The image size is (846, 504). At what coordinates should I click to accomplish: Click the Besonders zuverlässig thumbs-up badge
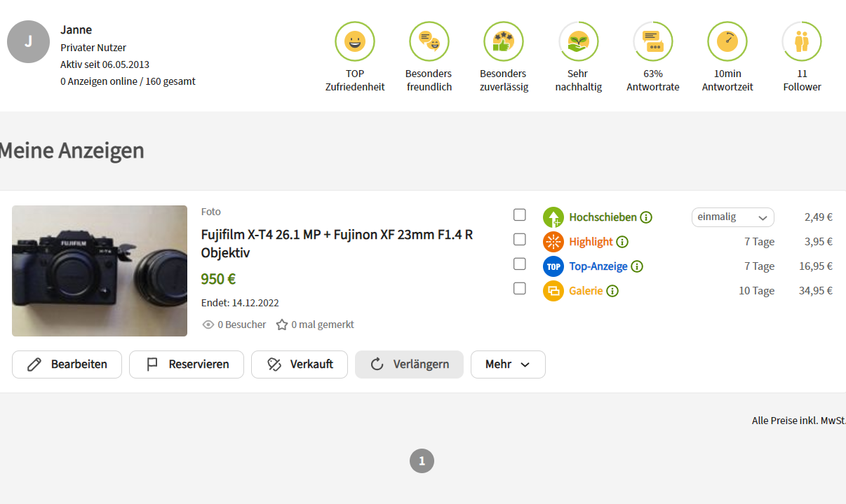(x=504, y=42)
